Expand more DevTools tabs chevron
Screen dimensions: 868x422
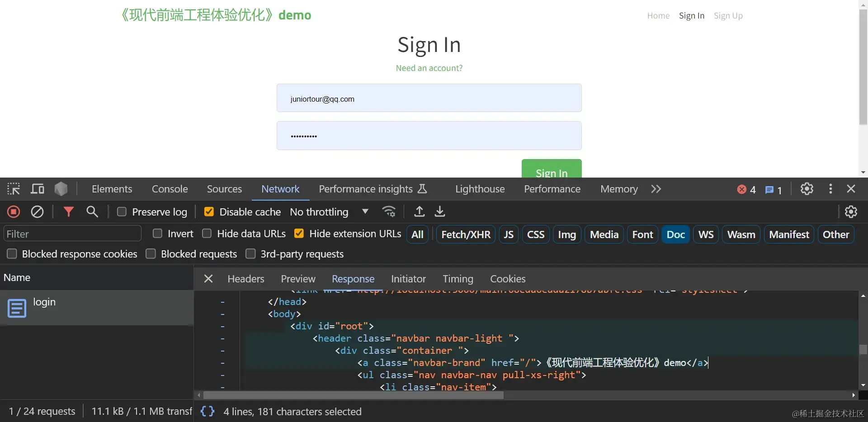(656, 189)
